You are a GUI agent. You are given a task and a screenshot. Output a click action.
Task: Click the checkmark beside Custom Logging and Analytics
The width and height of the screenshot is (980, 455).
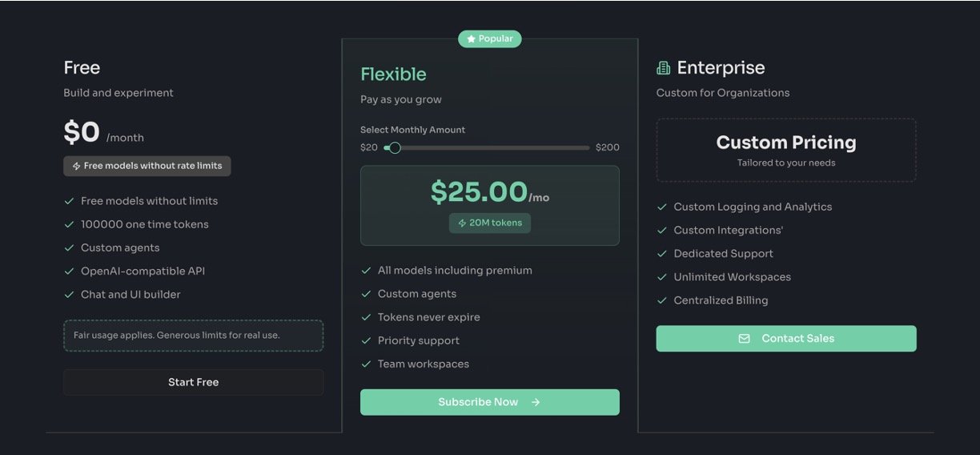[x=662, y=207]
